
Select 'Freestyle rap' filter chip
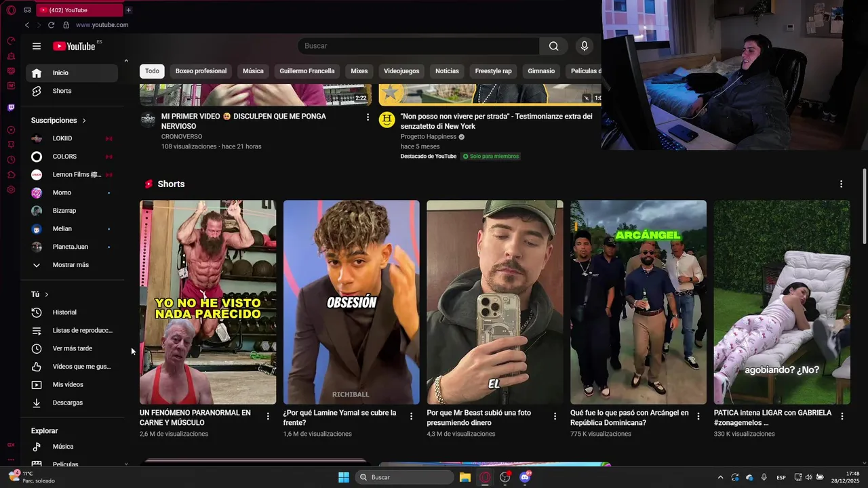tap(493, 71)
